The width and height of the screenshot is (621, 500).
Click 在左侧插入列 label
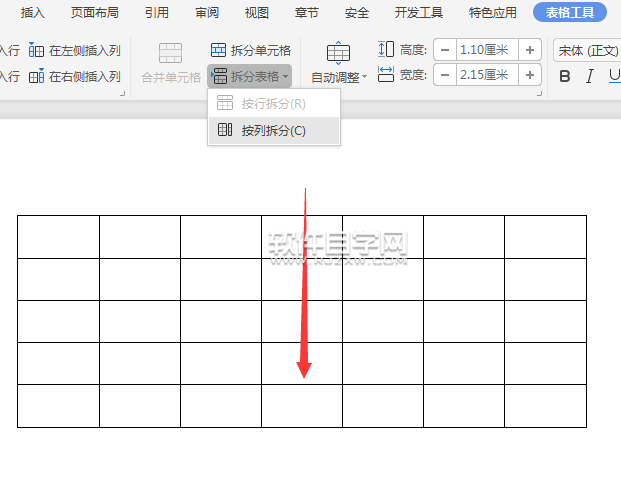85,51
